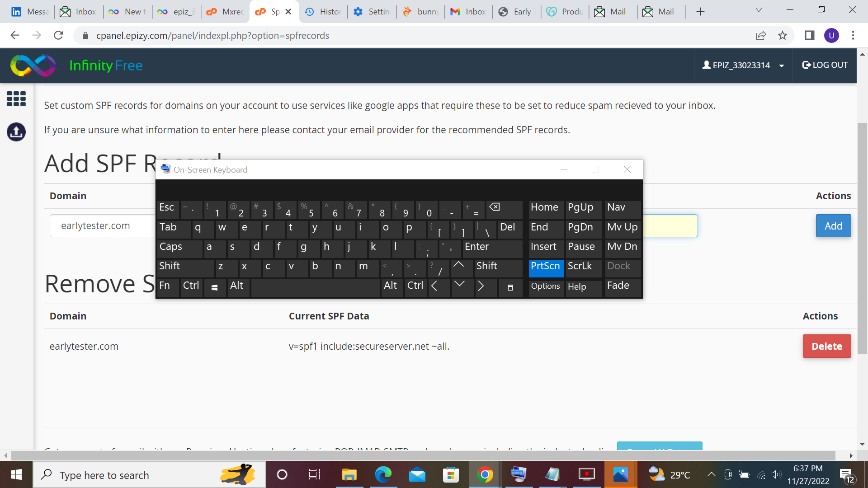Click the share page icon in address bar
This screenshot has height=488, width=868.
[x=761, y=36]
